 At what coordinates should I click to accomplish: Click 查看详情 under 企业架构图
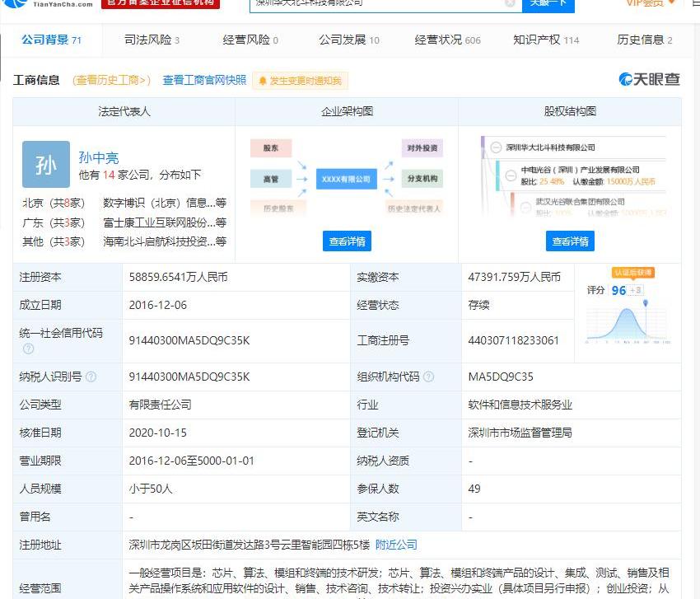(x=347, y=241)
